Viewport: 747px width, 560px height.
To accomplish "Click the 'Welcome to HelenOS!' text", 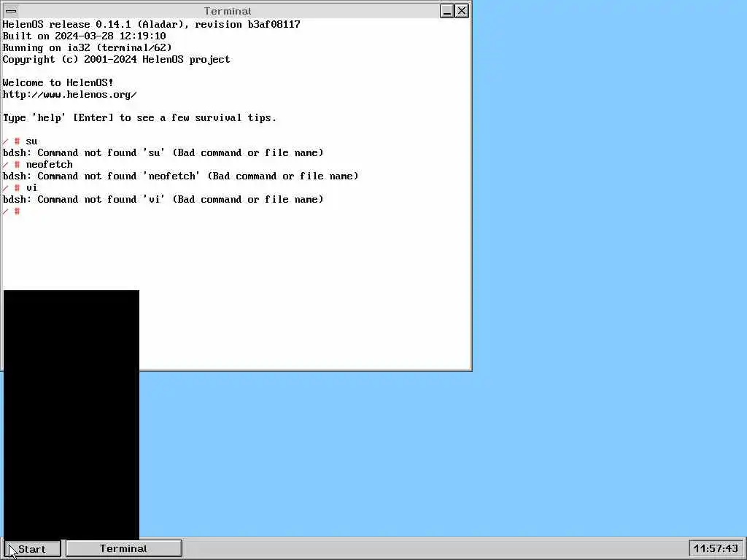I will [x=58, y=83].
